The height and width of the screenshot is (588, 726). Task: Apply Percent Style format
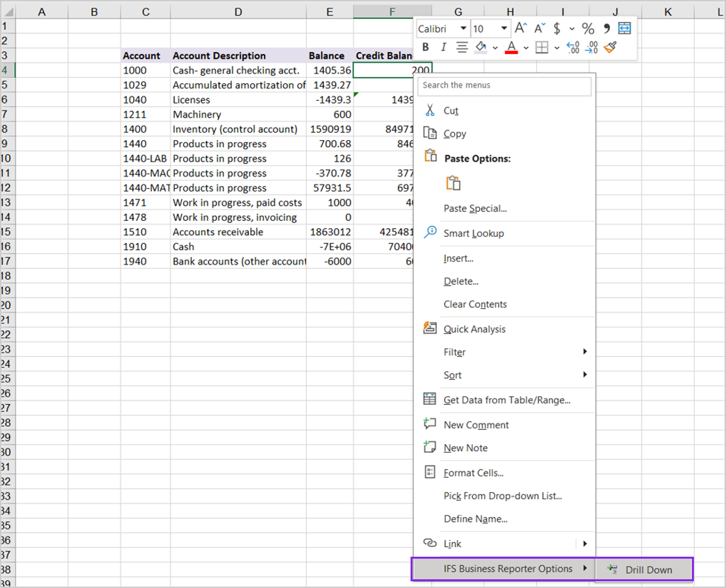(x=588, y=29)
